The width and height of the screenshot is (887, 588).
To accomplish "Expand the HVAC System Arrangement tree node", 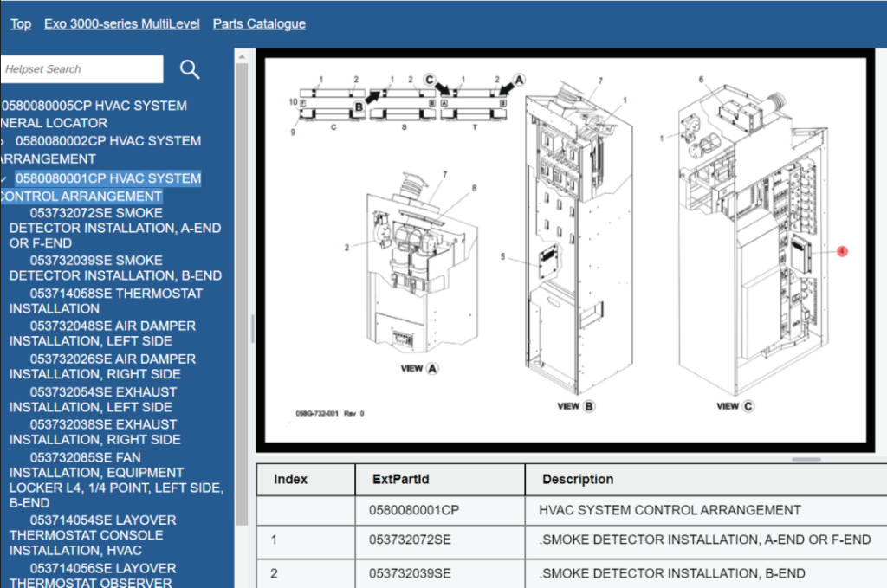I will click(x=3, y=141).
